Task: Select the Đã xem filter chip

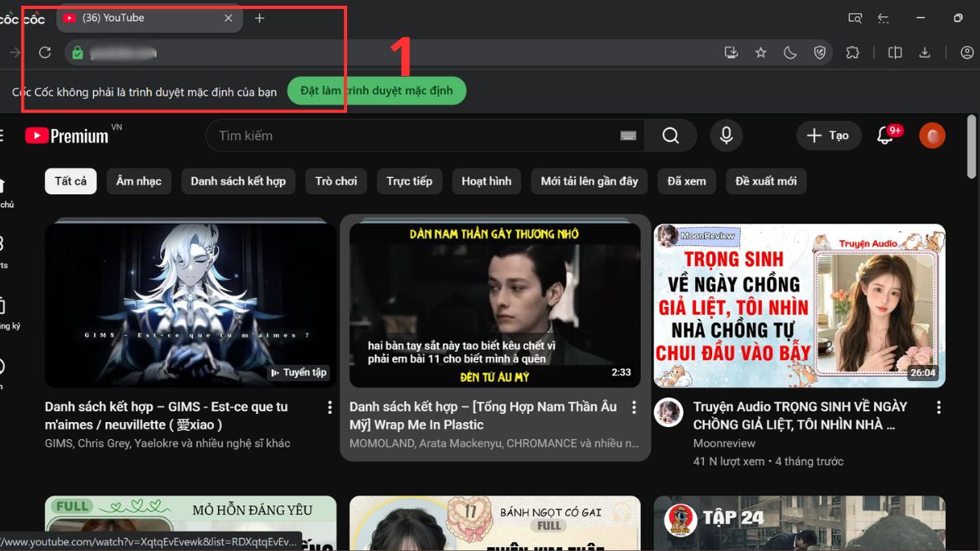Action: pos(687,181)
